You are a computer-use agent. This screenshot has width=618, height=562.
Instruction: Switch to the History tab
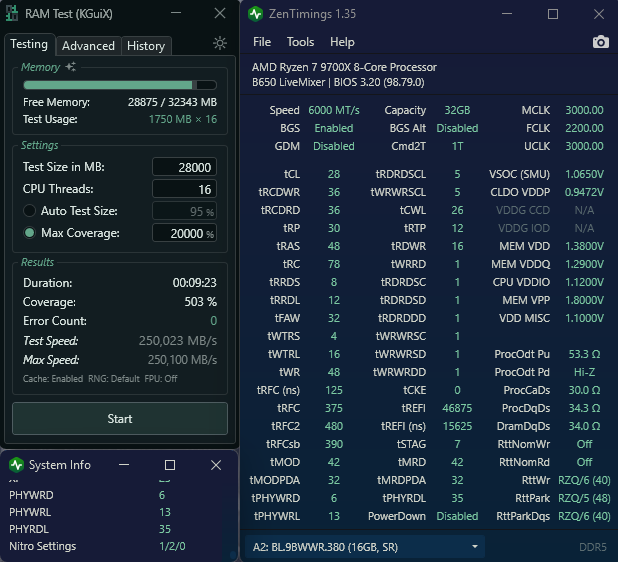click(x=146, y=46)
